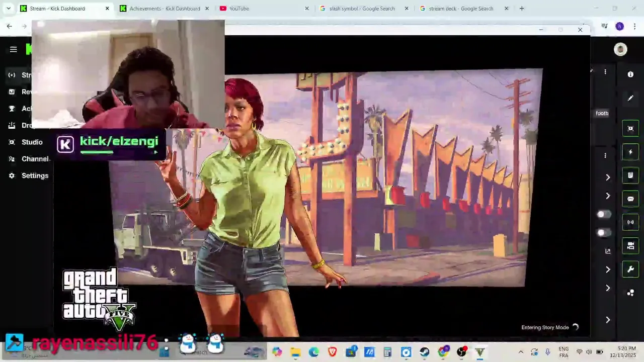644x362 pixels.
Task: Expand the chevron beside the wrench icon
Action: click(608, 270)
